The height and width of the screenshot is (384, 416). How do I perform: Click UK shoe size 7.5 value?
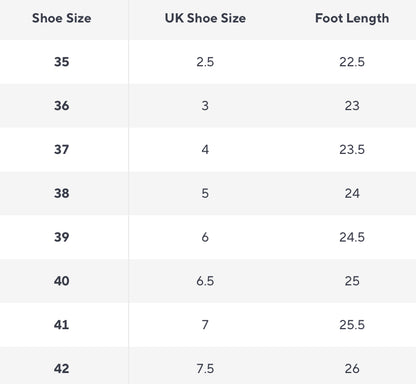tap(205, 369)
